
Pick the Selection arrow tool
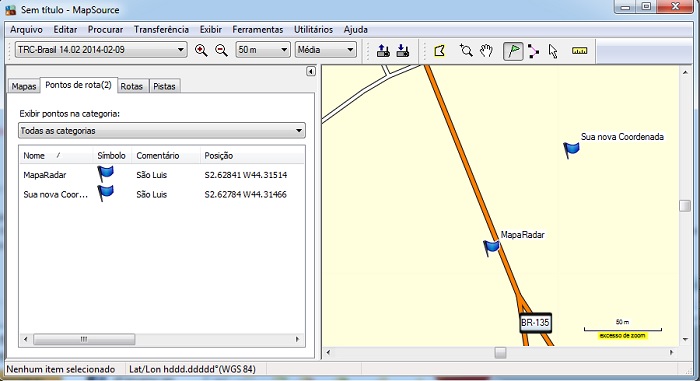tap(553, 51)
